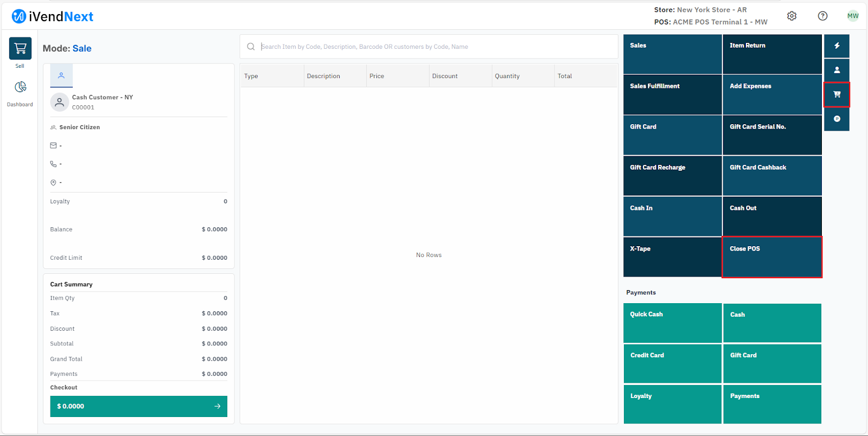The width and height of the screenshot is (868, 436).
Task: Open settings gear icon
Action: pos(792,16)
